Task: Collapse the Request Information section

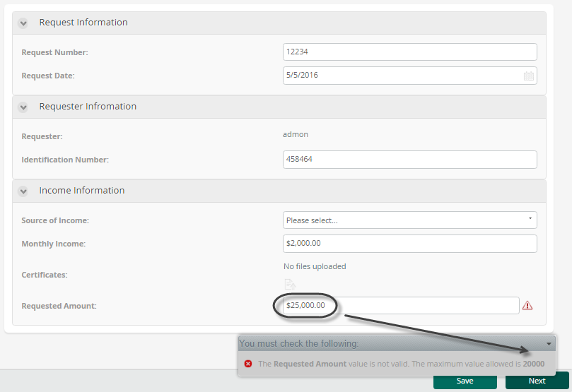Action: point(23,24)
